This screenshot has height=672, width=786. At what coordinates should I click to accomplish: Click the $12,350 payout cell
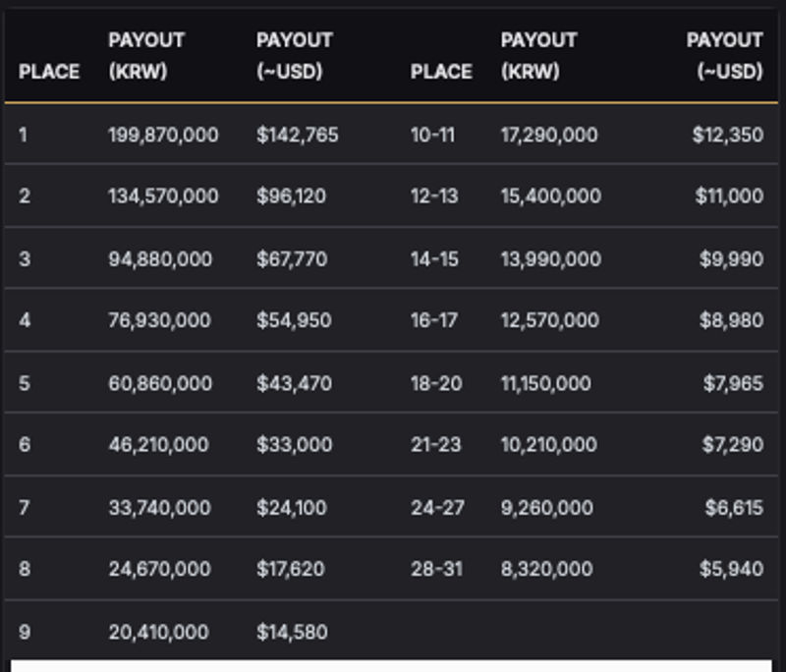point(728,135)
